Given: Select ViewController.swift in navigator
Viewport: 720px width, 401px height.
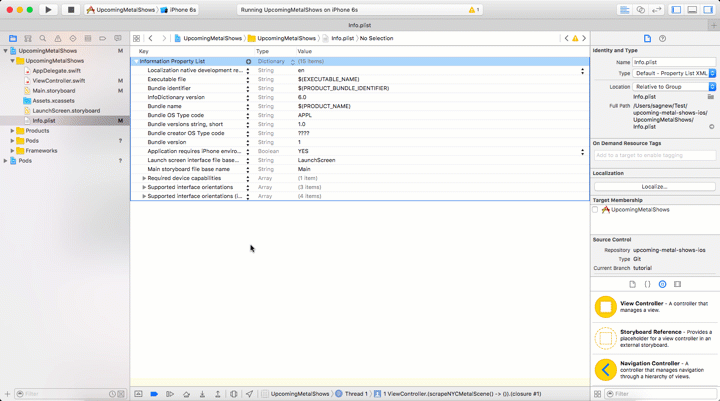Looking at the screenshot, I should [x=58, y=81].
